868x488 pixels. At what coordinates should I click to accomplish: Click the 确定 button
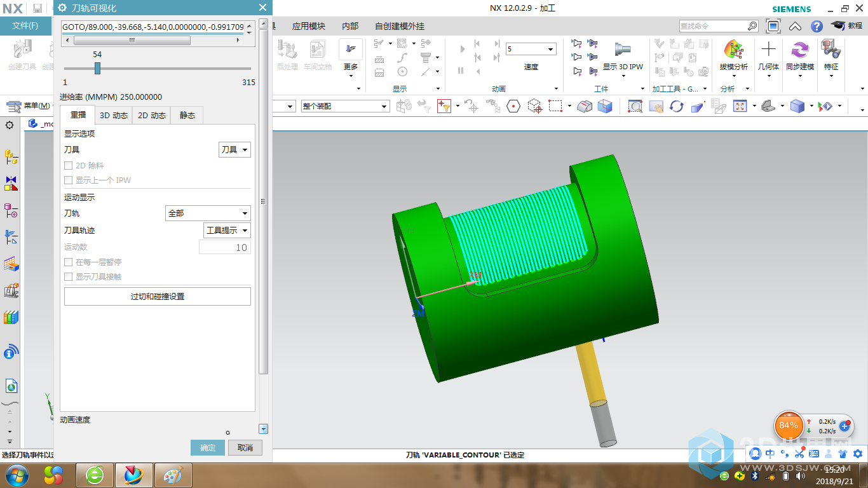pyautogui.click(x=208, y=447)
